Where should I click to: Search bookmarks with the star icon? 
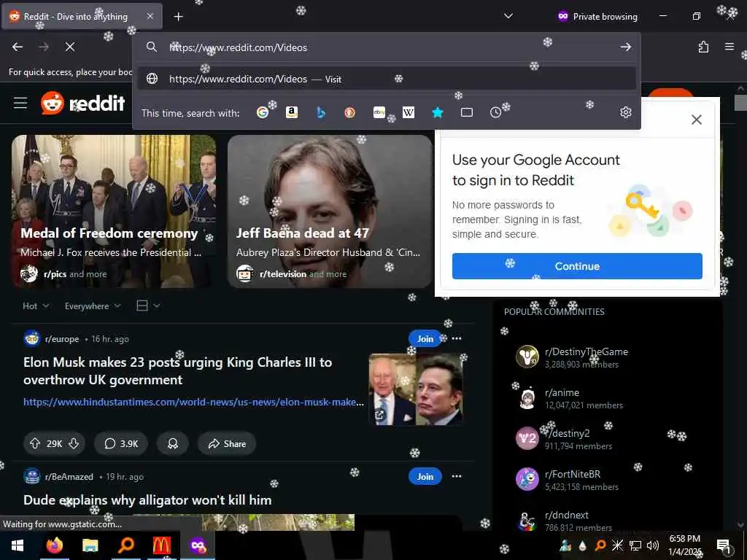438,112
